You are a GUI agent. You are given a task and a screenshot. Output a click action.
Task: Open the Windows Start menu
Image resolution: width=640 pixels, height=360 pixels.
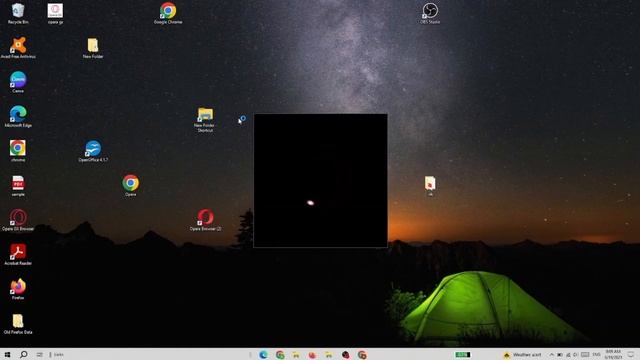coord(7,354)
